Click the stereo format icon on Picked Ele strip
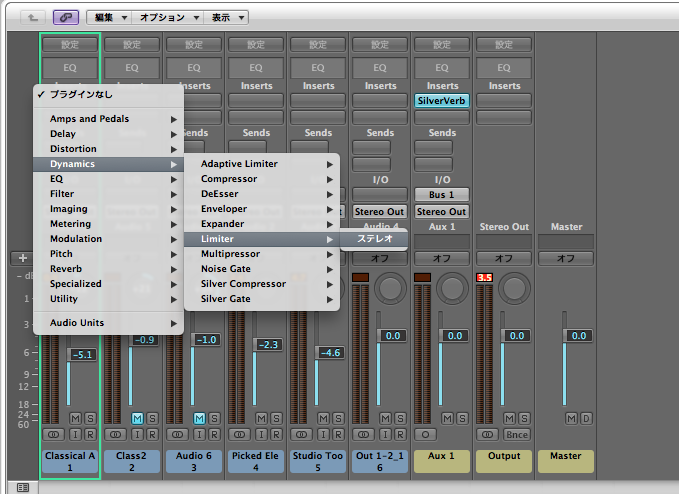Screen dimensions: 679x494 239,434
